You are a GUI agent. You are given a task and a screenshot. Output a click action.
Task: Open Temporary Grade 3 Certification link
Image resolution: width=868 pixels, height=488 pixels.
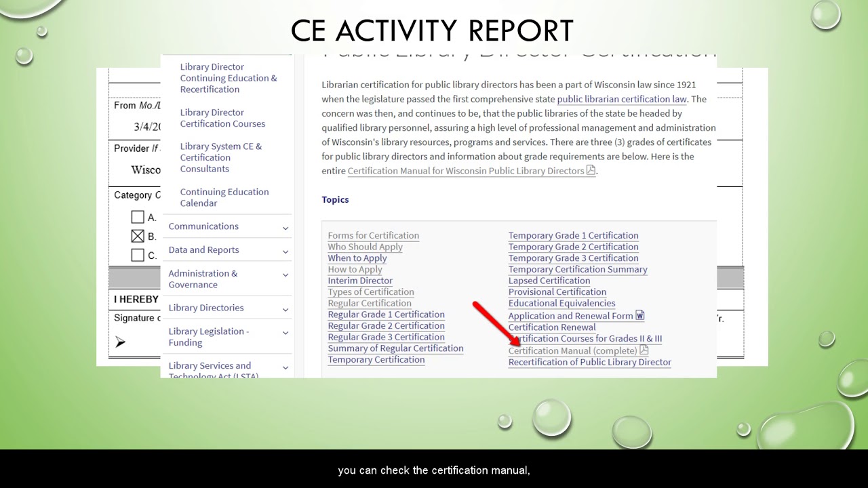574,258
